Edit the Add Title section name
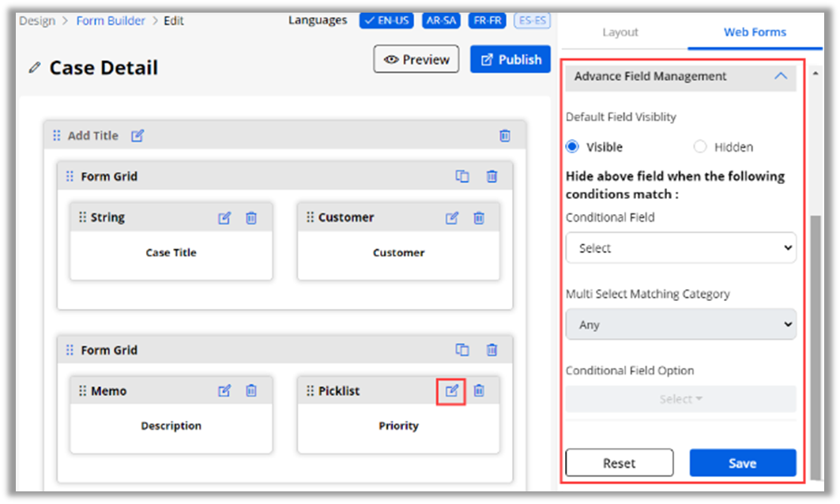The height and width of the screenshot is (504, 840). click(137, 136)
